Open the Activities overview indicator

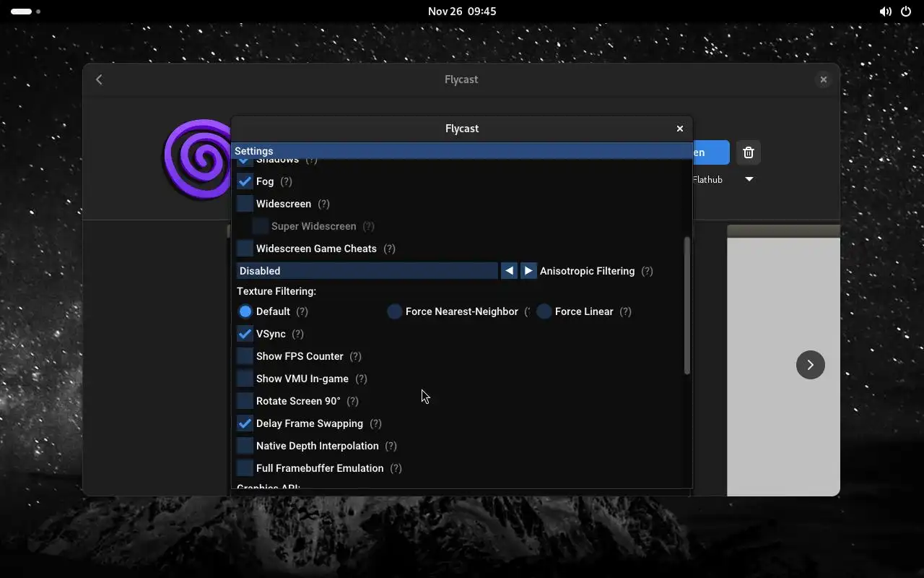click(x=25, y=12)
